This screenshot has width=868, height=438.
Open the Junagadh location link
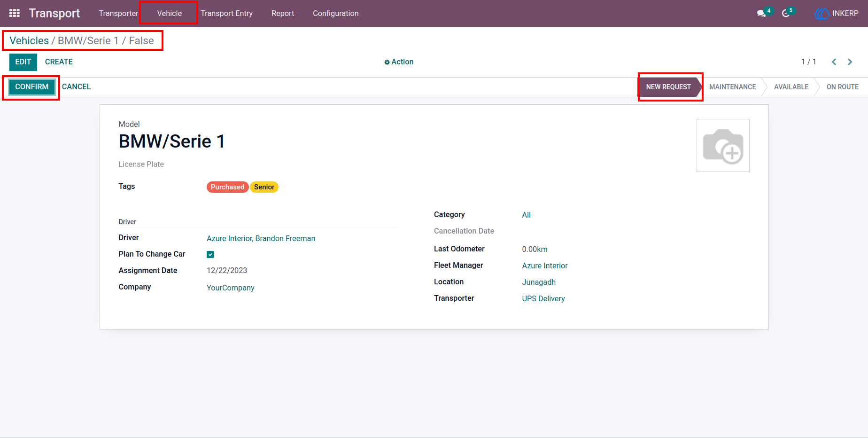click(539, 282)
